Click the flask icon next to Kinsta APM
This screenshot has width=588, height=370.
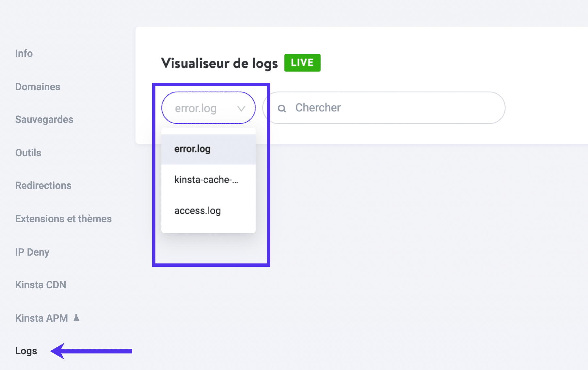76,317
